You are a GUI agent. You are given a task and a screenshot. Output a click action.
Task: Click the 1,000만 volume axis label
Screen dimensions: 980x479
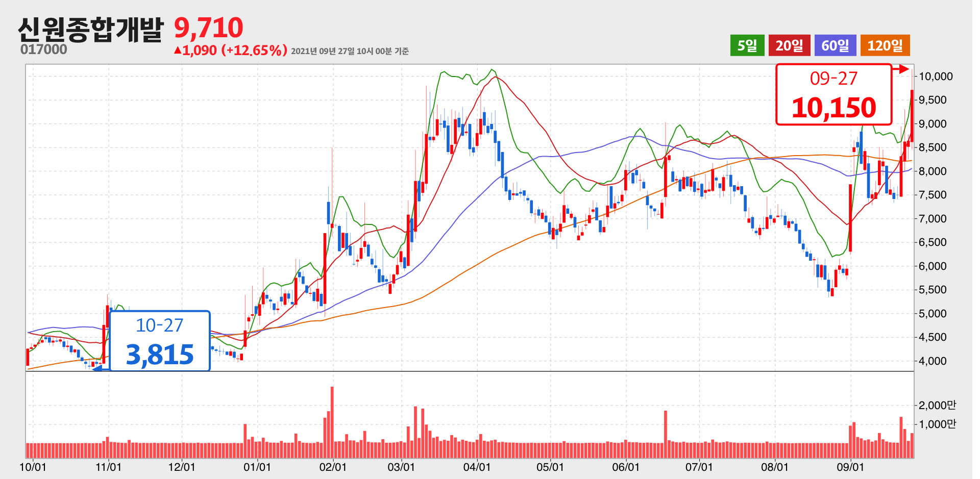[x=937, y=424]
